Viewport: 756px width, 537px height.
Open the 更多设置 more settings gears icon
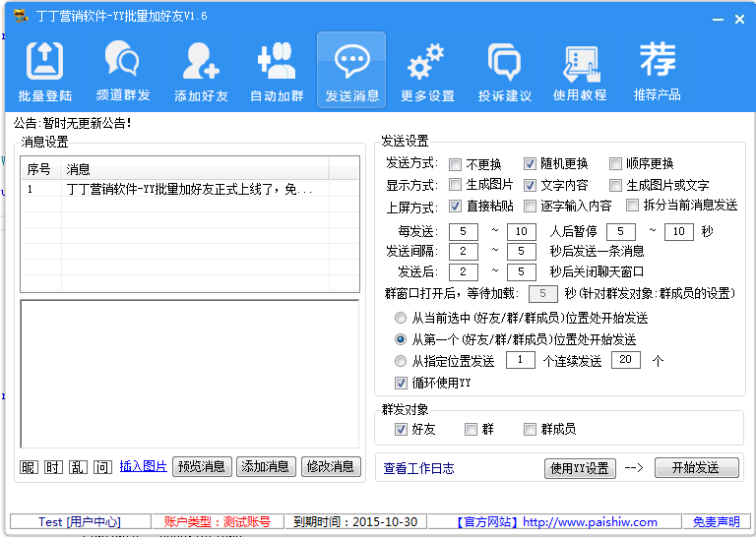coord(427,71)
